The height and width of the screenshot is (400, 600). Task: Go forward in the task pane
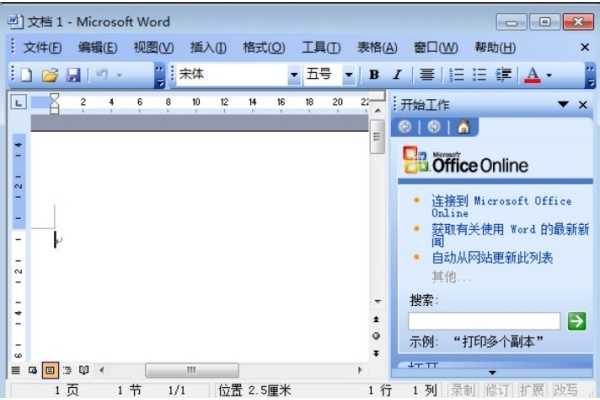(434, 127)
